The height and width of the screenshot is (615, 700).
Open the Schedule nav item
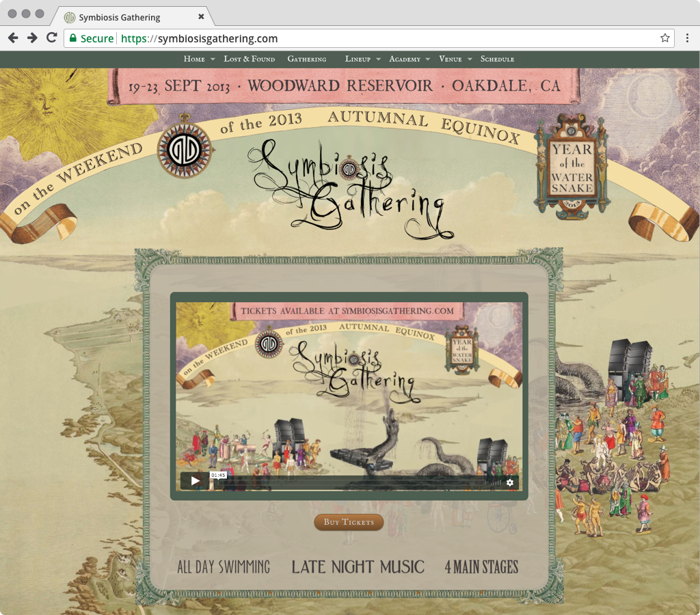pos(498,59)
